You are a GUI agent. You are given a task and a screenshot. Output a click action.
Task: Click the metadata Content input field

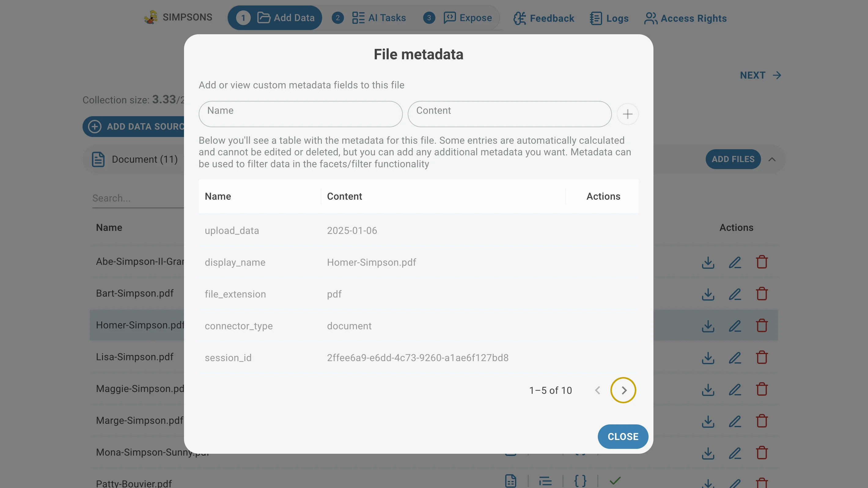tap(509, 114)
